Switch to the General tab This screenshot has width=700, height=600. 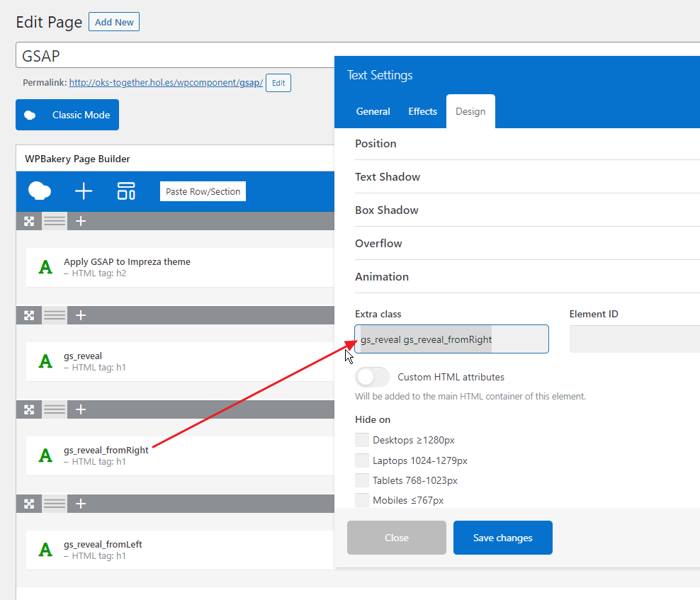[373, 112]
